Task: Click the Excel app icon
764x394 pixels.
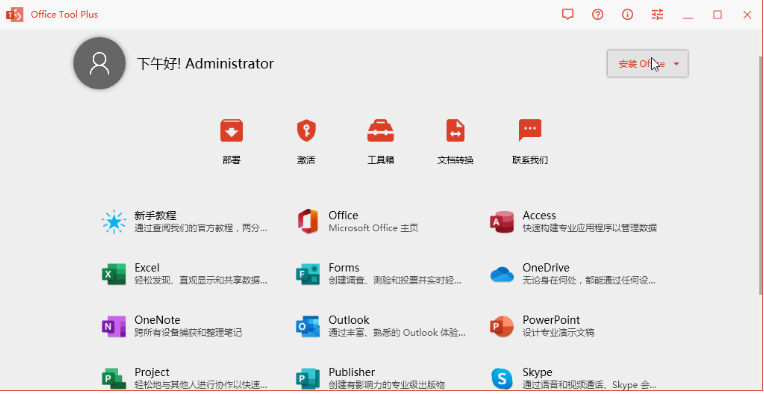Action: click(x=114, y=274)
